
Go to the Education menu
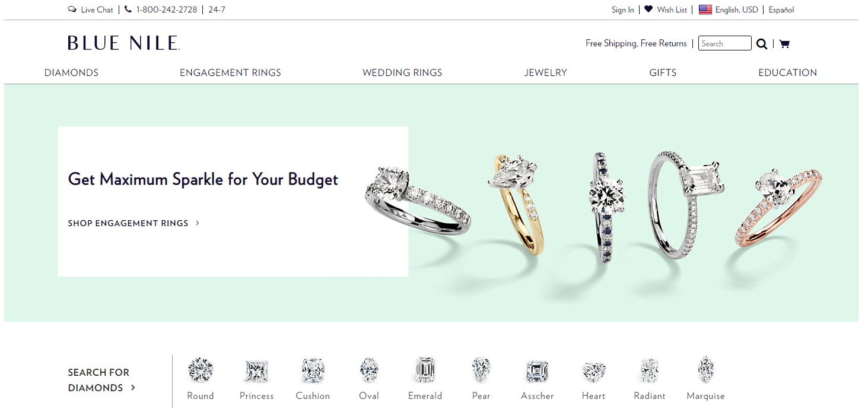788,72
